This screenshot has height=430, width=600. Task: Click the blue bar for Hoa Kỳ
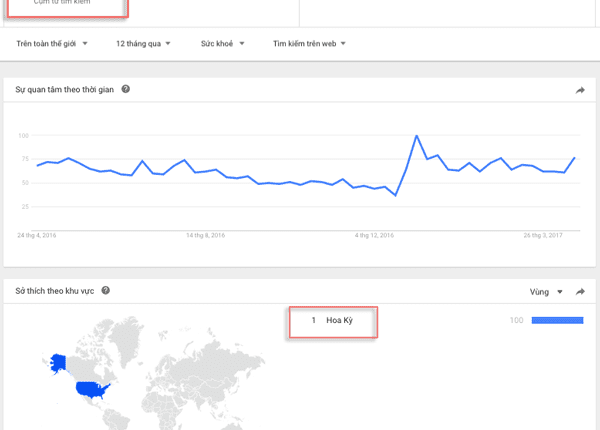click(557, 321)
